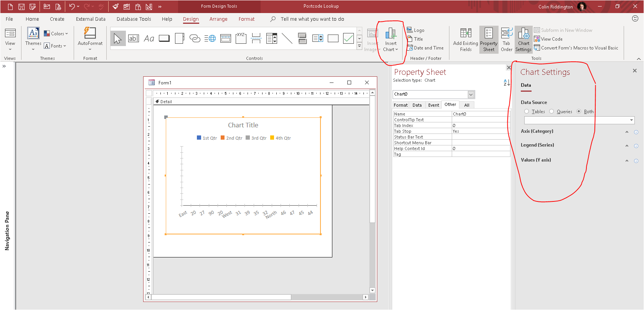
Task: Choose the Web Browser control icon
Action: click(x=210, y=38)
